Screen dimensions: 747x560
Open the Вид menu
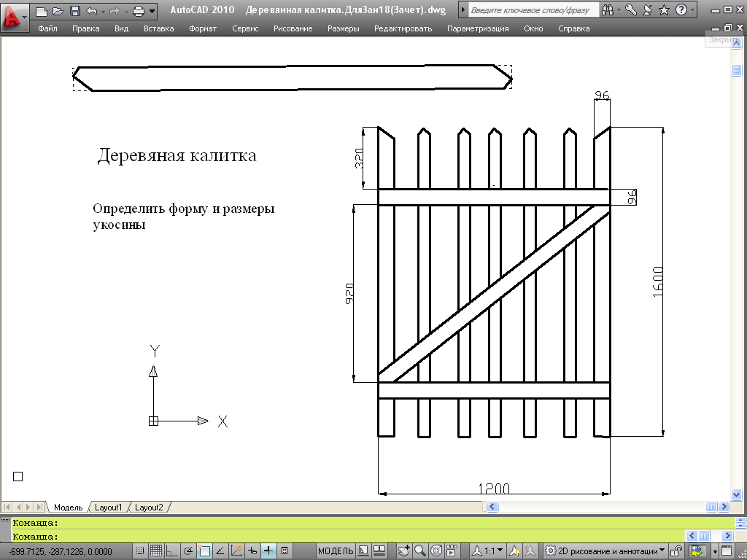(x=122, y=28)
